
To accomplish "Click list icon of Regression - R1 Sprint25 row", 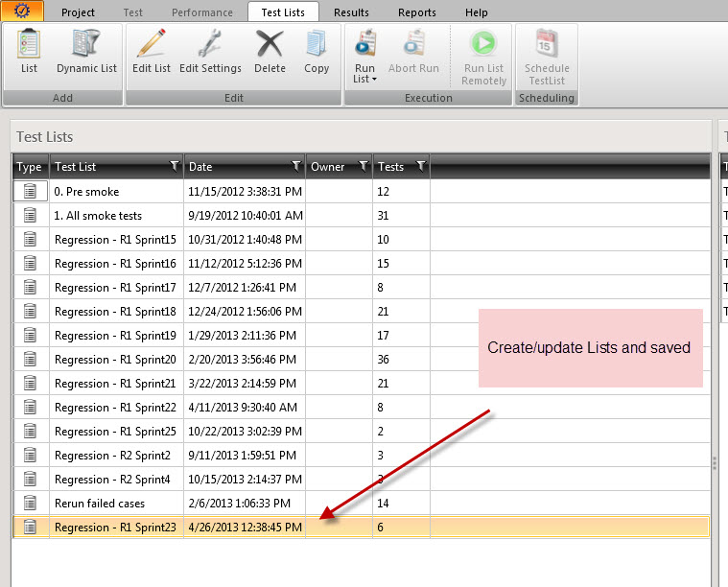I will [x=30, y=431].
